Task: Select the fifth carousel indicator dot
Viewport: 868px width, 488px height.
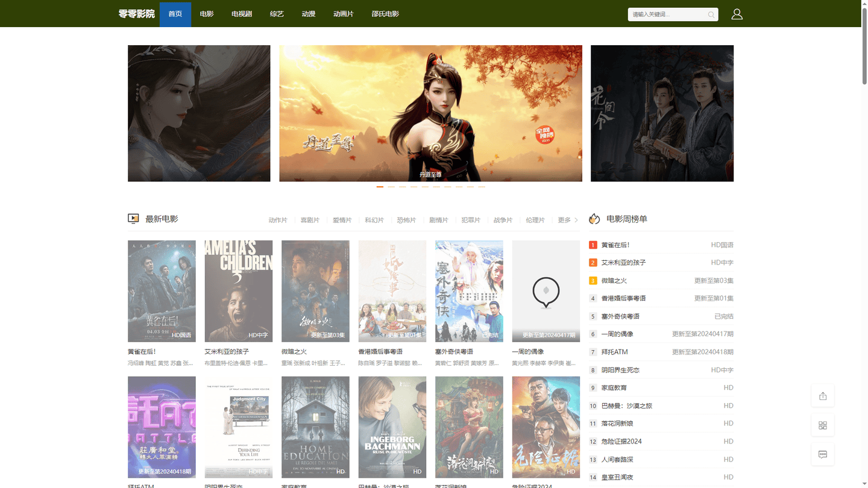Action: coord(425,187)
